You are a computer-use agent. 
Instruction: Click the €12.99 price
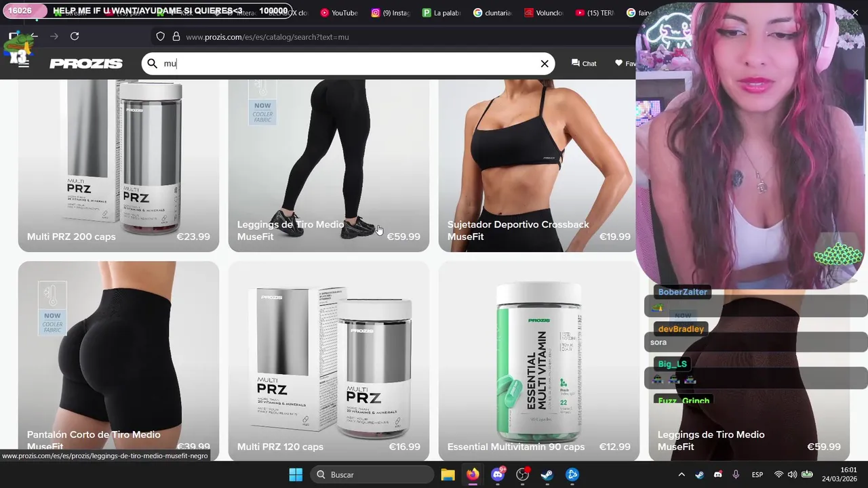click(615, 447)
